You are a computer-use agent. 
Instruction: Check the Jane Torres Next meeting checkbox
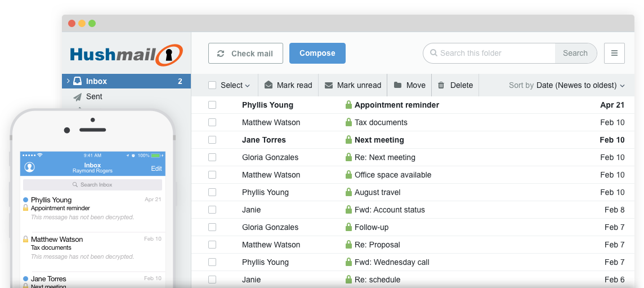point(212,140)
